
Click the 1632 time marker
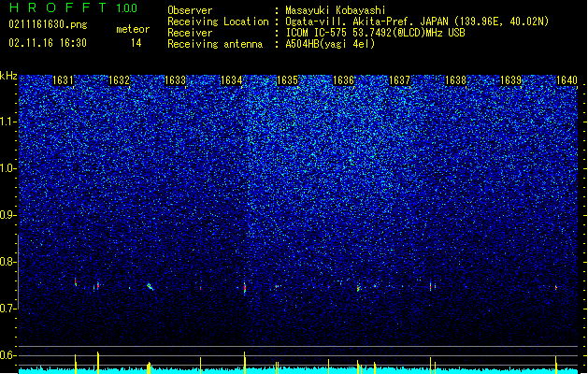119,80
